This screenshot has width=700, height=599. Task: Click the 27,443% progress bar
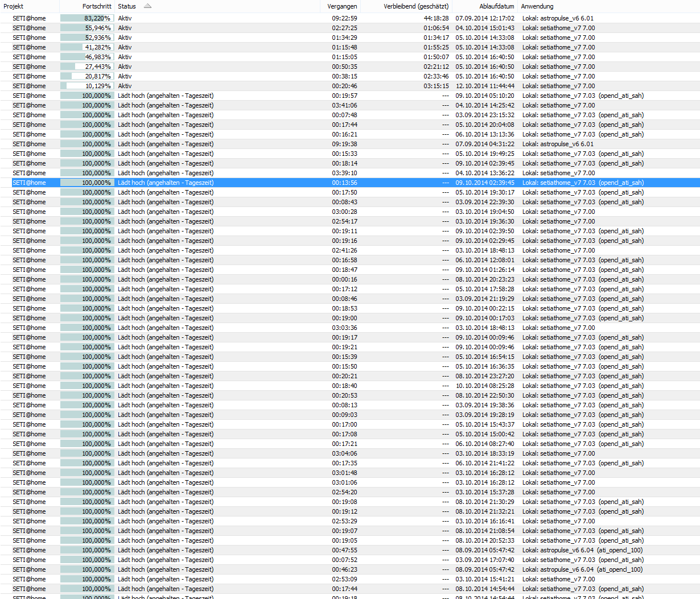(87, 67)
